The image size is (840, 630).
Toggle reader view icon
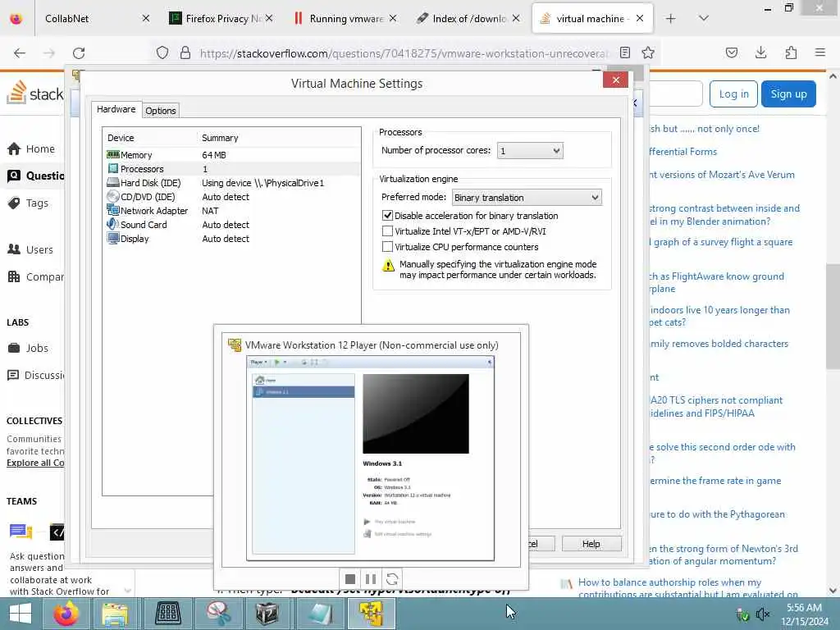624,52
